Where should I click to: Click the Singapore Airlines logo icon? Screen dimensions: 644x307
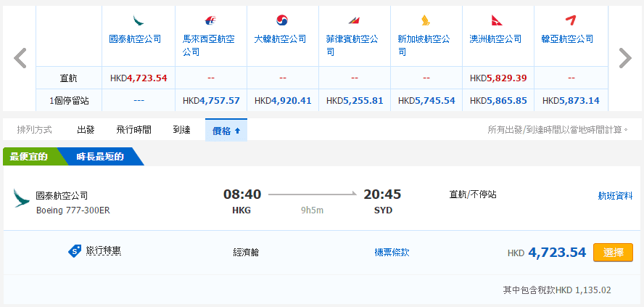click(426, 20)
